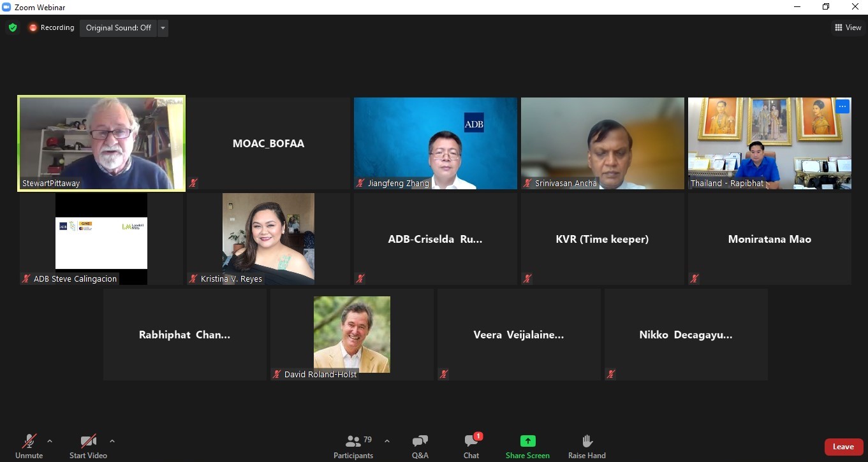868x462 pixels.
Task: Click the red Leave button
Action: point(843,447)
